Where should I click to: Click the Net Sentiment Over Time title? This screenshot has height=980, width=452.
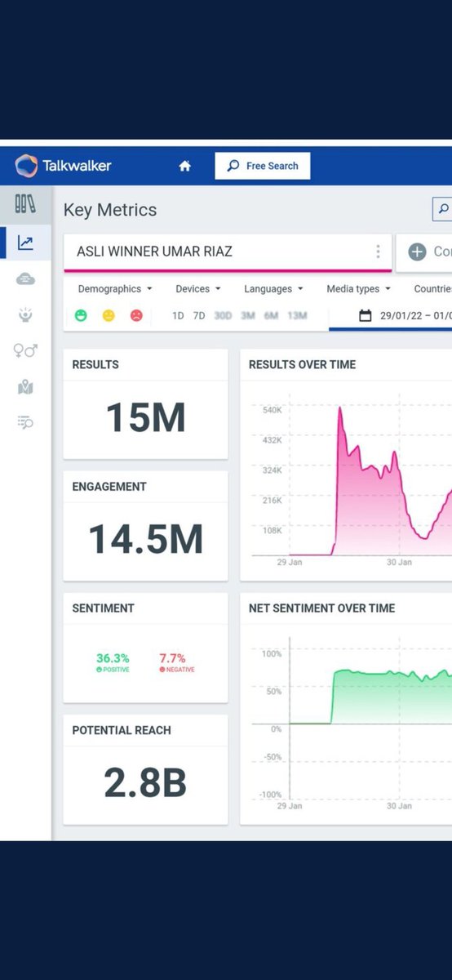(x=321, y=608)
